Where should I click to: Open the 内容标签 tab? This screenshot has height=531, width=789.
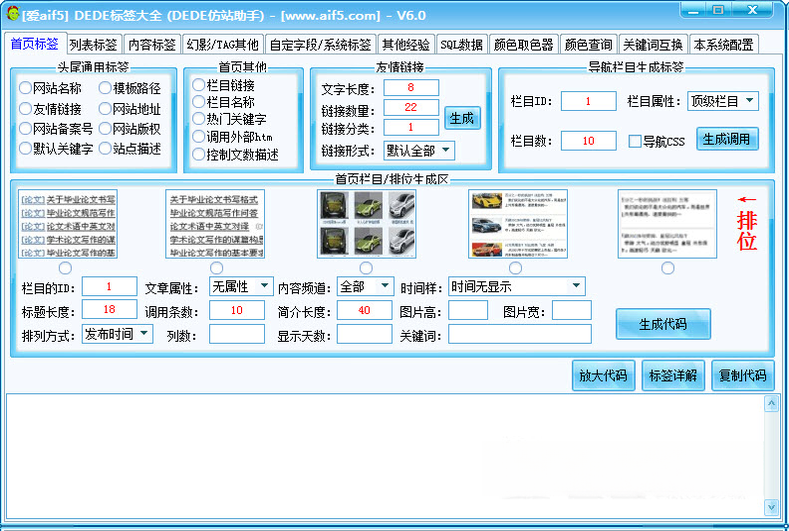coord(151,45)
